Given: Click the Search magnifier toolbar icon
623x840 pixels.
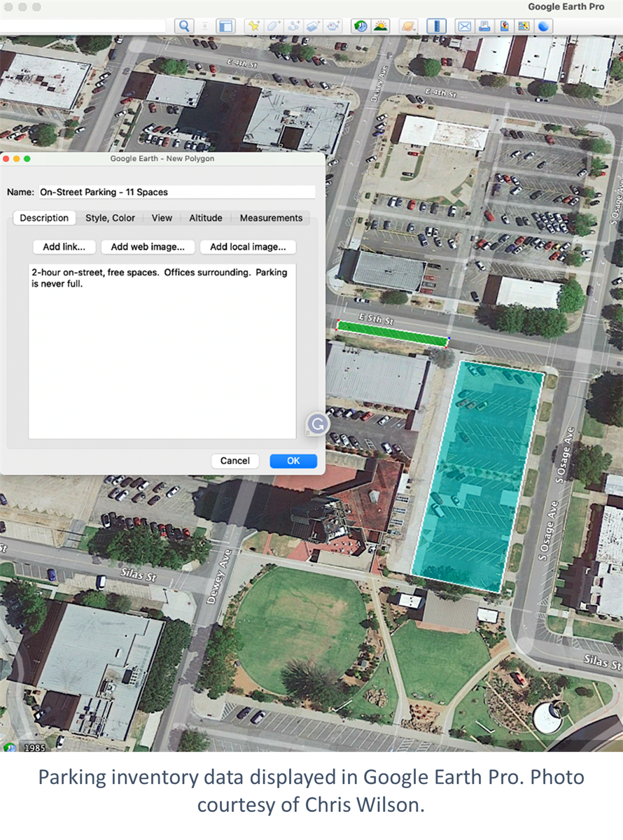Looking at the screenshot, I should click(184, 26).
